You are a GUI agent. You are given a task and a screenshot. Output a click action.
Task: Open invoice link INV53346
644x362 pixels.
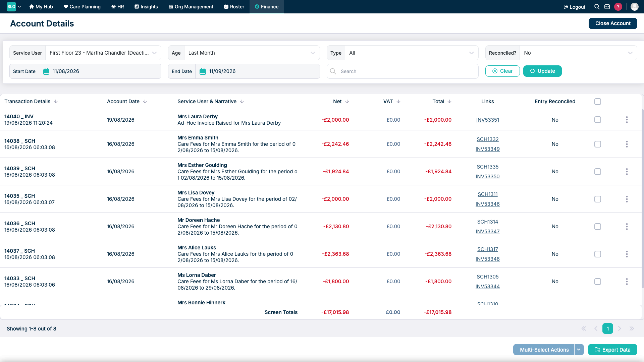click(x=487, y=204)
